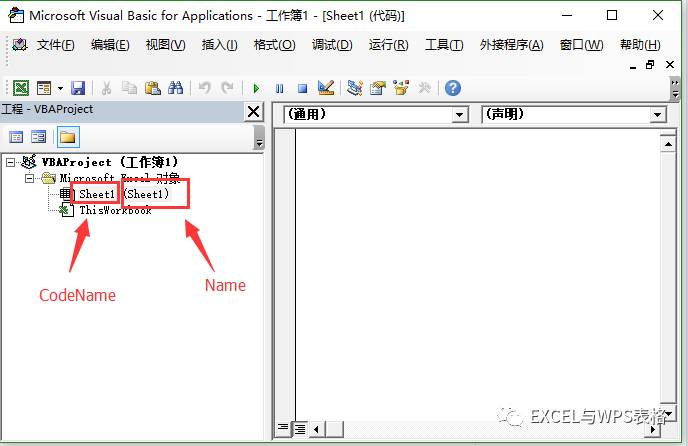688x446 pixels.
Task: Click the Break pause icon
Action: [x=280, y=89]
